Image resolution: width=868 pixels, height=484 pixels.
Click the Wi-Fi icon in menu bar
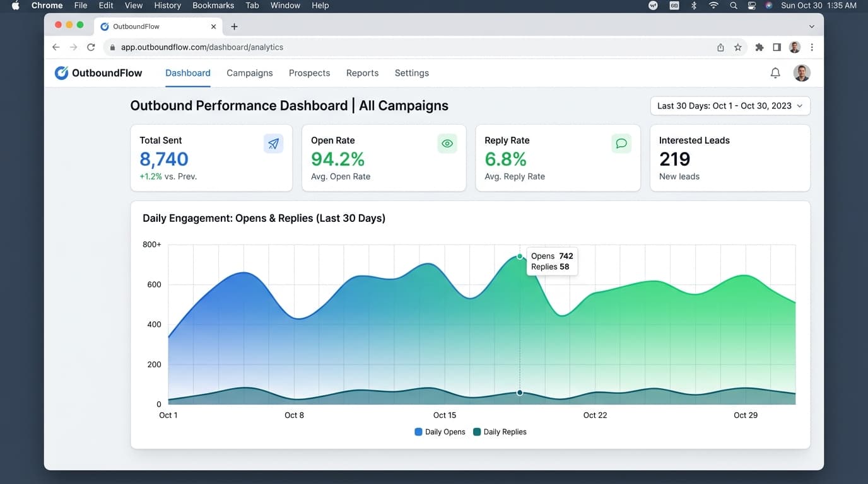(x=713, y=5)
